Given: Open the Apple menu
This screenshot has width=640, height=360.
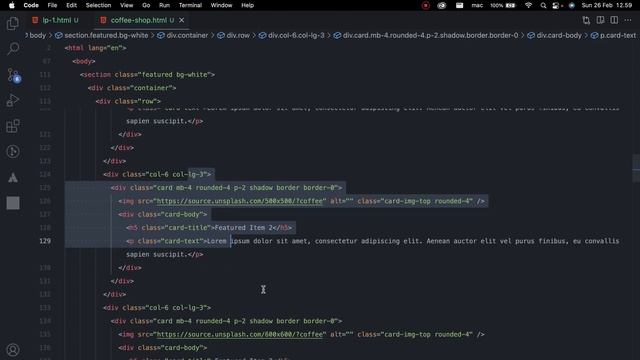Looking at the screenshot, I should (x=12, y=5).
